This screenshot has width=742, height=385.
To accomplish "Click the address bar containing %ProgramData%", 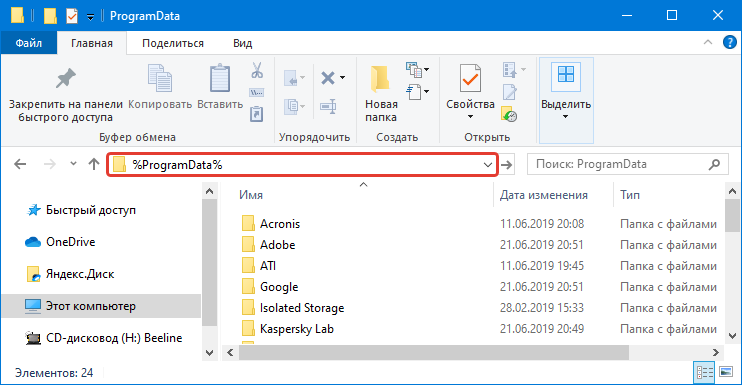I will click(x=303, y=165).
